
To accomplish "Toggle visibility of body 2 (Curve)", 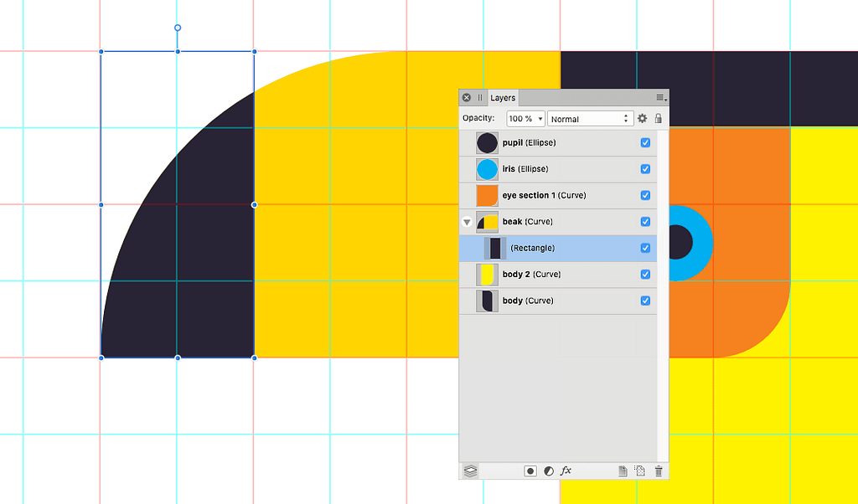I will (x=645, y=274).
